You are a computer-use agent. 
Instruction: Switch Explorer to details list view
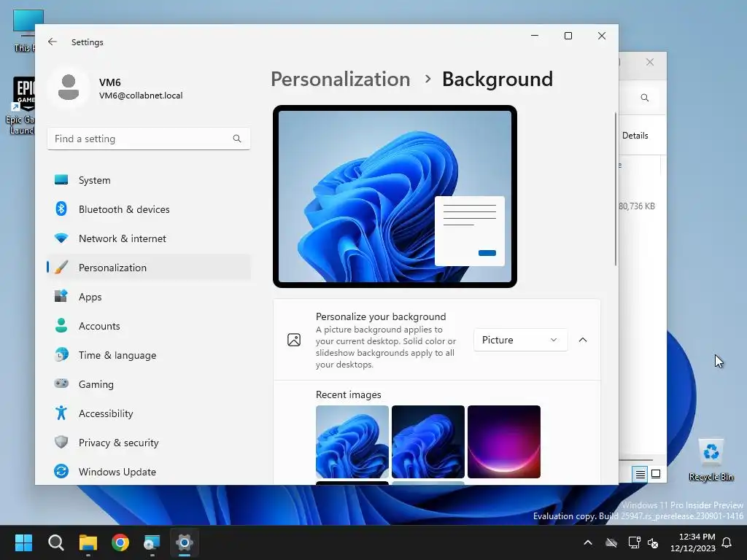(x=640, y=474)
